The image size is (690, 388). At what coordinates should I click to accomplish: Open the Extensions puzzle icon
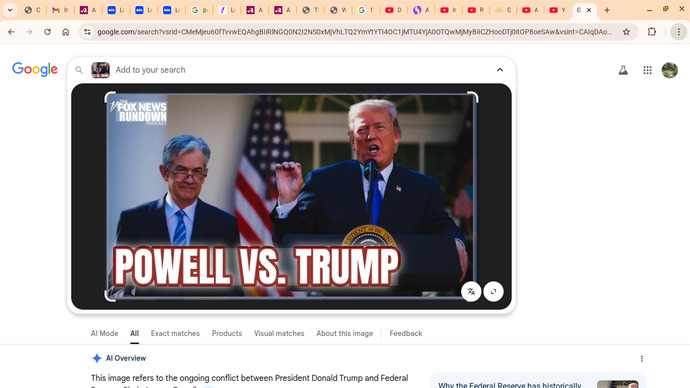click(x=652, y=32)
